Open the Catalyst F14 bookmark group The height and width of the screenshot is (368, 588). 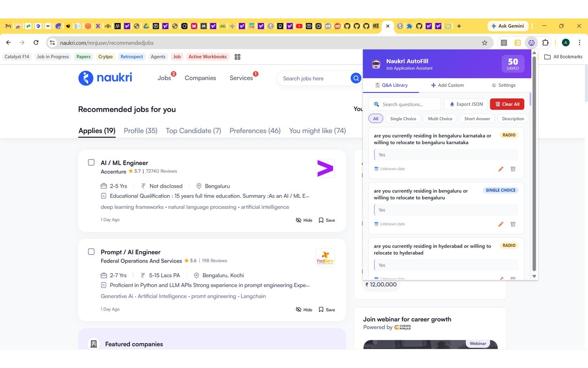coord(17,57)
